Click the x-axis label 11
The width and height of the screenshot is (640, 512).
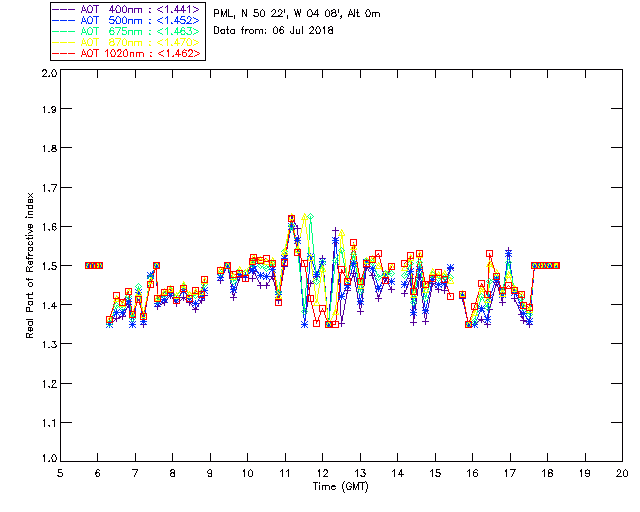tap(285, 473)
